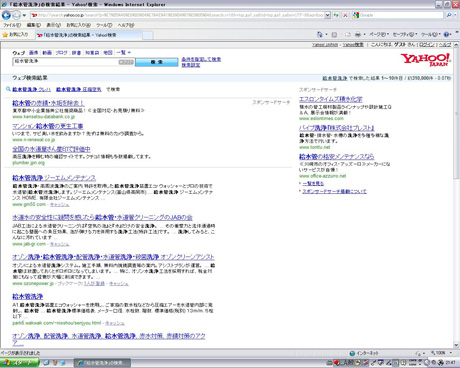Click the blue 検索 search button
Viewport: 460px width, 368px height.
coord(157,62)
